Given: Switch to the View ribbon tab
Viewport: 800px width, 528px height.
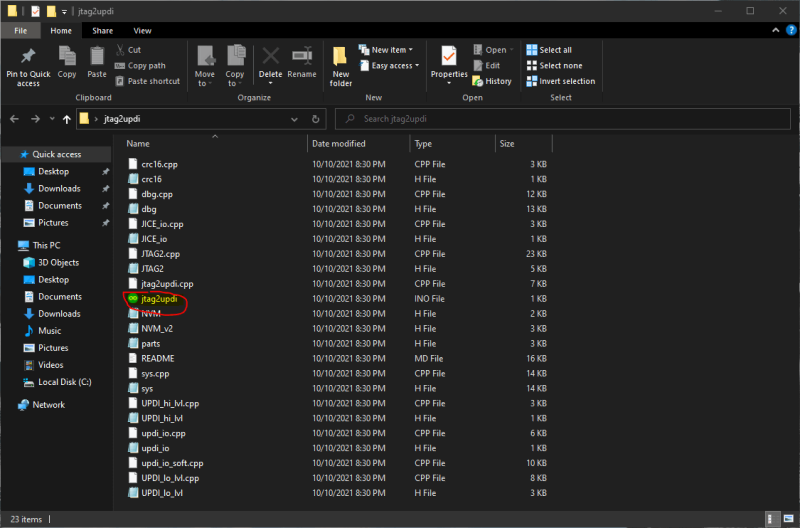Looking at the screenshot, I should point(143,31).
